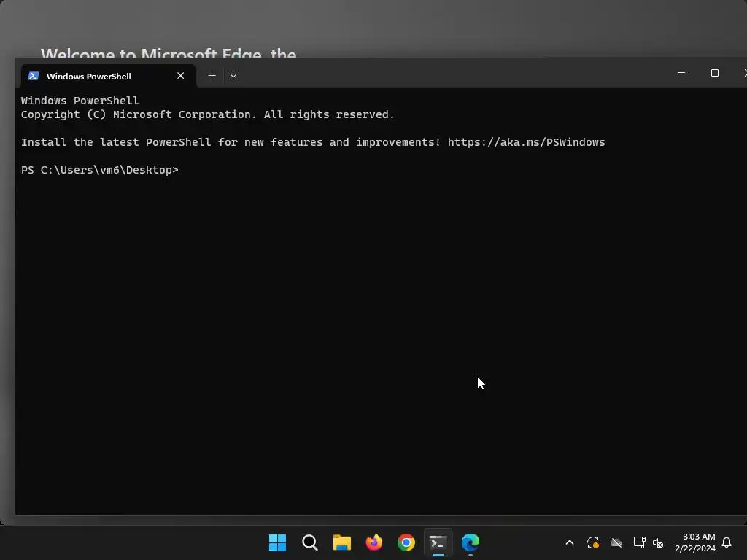Close the Windows PowerShell tab
Viewport: 747px width, 560px height.
pyautogui.click(x=181, y=76)
